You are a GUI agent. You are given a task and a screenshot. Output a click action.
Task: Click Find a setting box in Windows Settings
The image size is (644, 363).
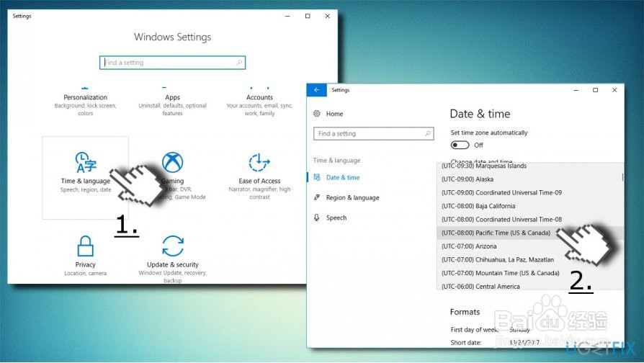[x=172, y=63]
